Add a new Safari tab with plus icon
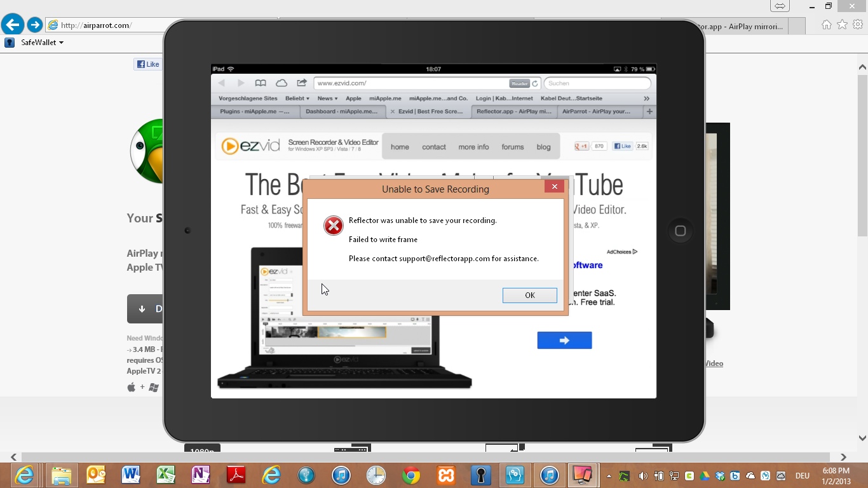 pyautogui.click(x=649, y=111)
